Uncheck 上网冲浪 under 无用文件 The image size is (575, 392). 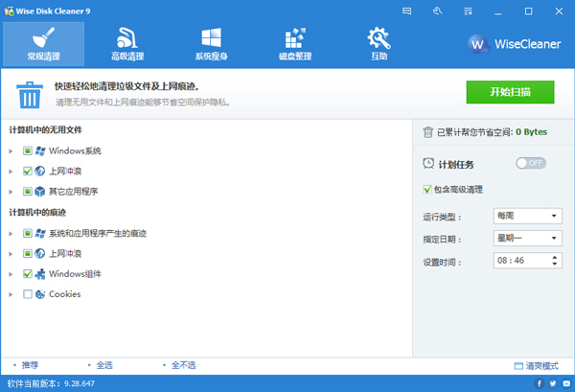(x=28, y=171)
